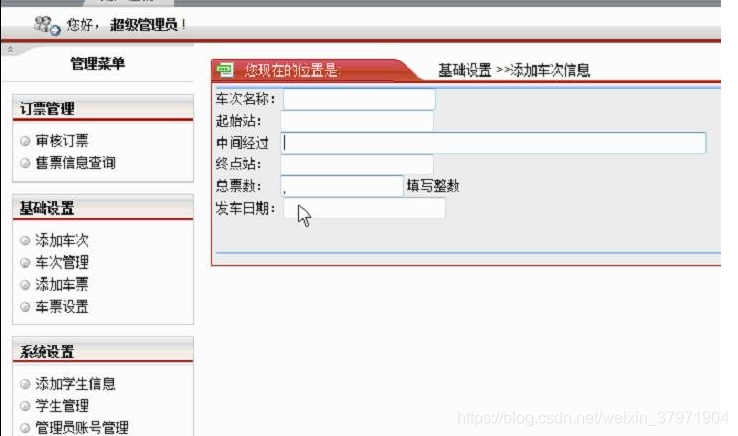
Task: Click the bullet icon next to 车票设置
Action: click(x=25, y=307)
